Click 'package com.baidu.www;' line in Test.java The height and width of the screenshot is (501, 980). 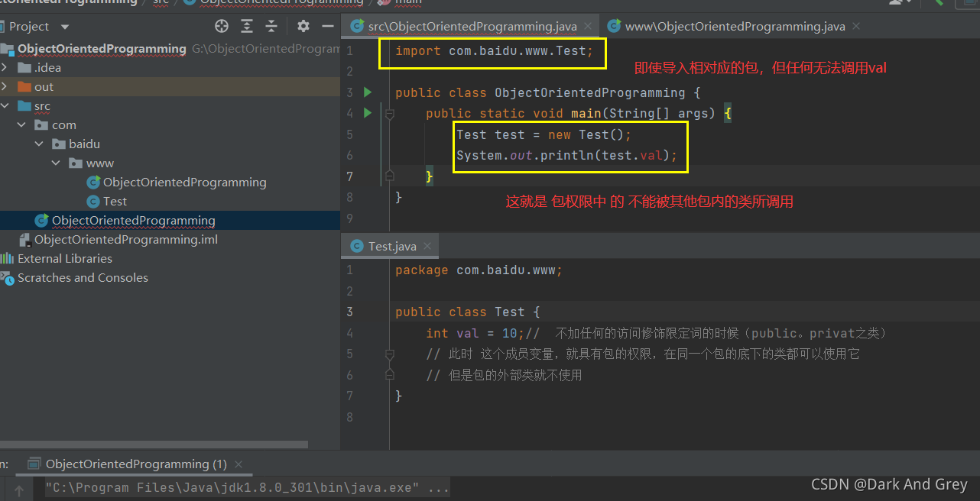(x=479, y=270)
